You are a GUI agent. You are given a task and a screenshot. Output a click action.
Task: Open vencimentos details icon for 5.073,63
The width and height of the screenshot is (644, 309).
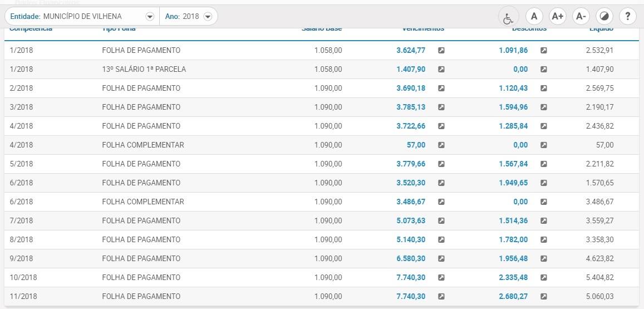[441, 220]
